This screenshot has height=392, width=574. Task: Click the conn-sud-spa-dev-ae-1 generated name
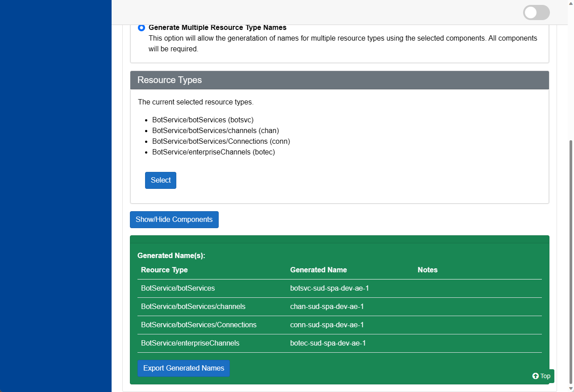[327, 325]
